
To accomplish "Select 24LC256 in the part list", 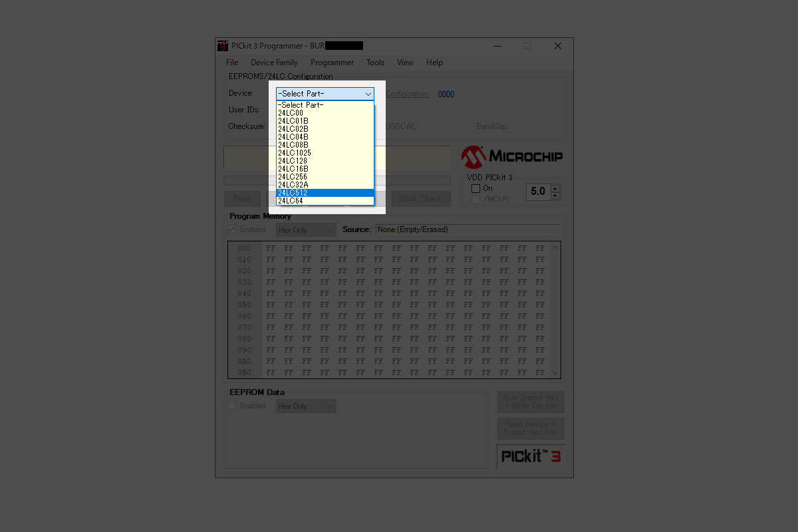I will coord(325,177).
